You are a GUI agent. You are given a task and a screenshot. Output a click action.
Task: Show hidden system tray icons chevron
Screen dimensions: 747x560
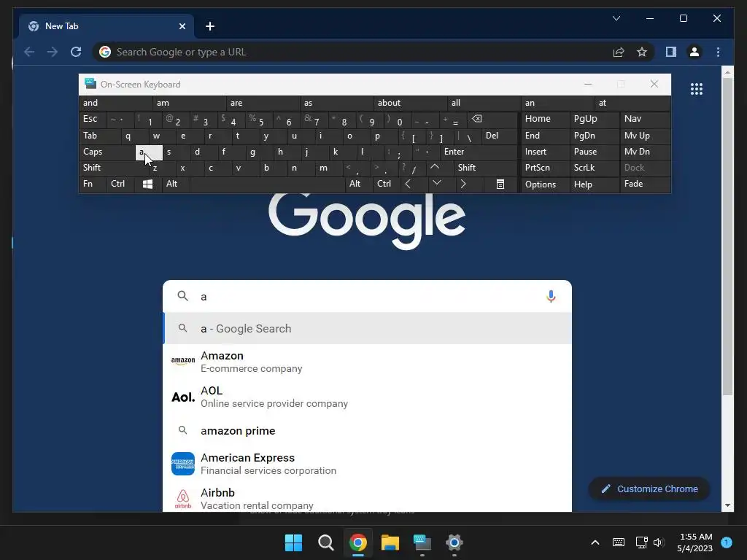(x=595, y=542)
